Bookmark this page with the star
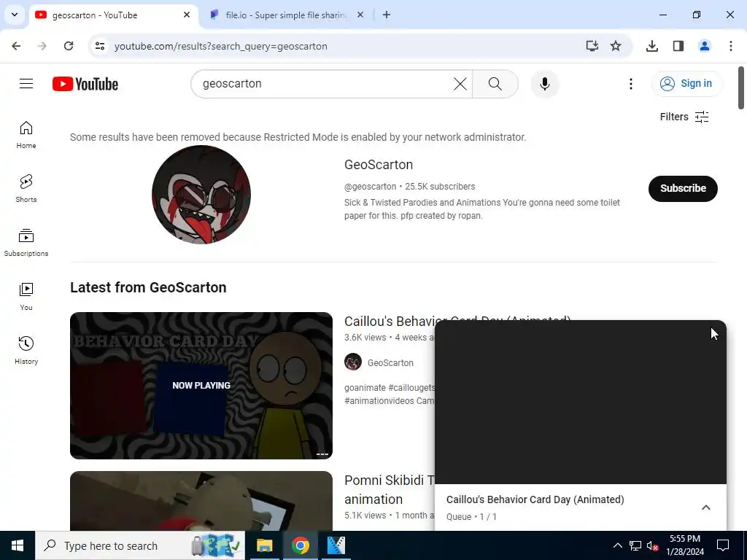The image size is (747, 560). pyautogui.click(x=616, y=46)
